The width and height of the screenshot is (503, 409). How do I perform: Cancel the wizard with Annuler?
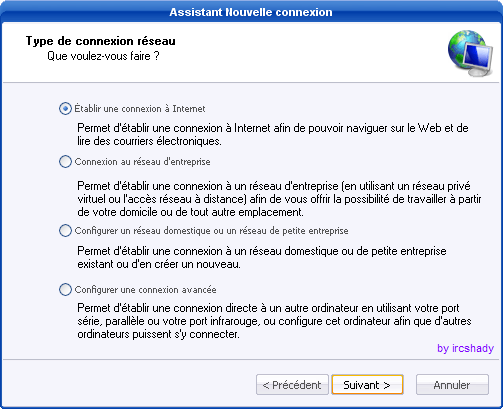pos(452,385)
